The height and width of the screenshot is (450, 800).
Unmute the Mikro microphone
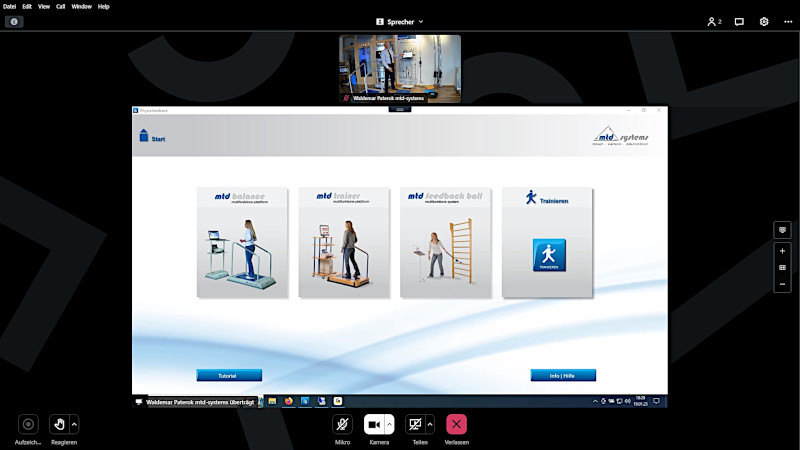[342, 424]
